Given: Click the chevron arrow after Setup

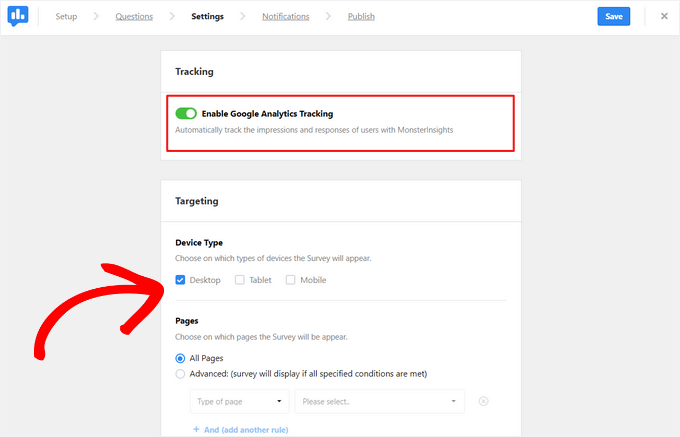Looking at the screenshot, I should (x=96, y=17).
